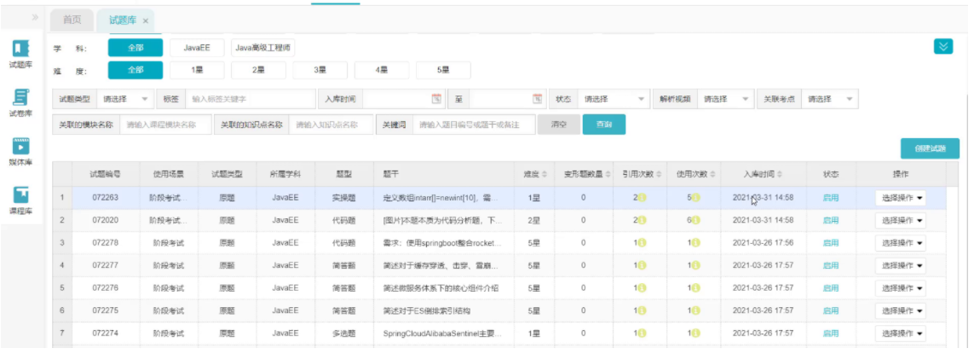Viewport: 980px width, 354px height.
Task: Filter difficulty by 5星
Action: pyautogui.click(x=443, y=70)
